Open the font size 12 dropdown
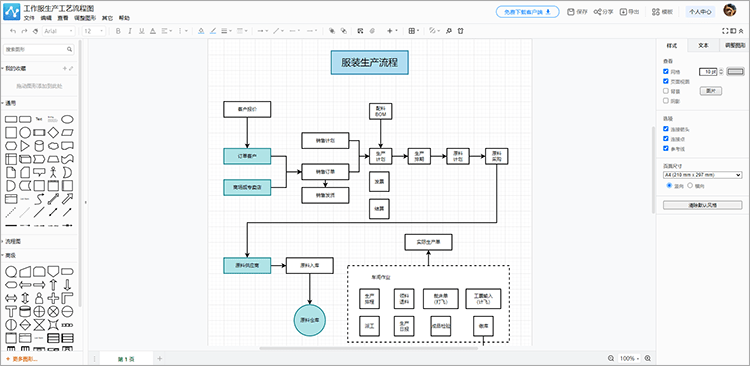This screenshot has width=750, height=366. (x=94, y=31)
